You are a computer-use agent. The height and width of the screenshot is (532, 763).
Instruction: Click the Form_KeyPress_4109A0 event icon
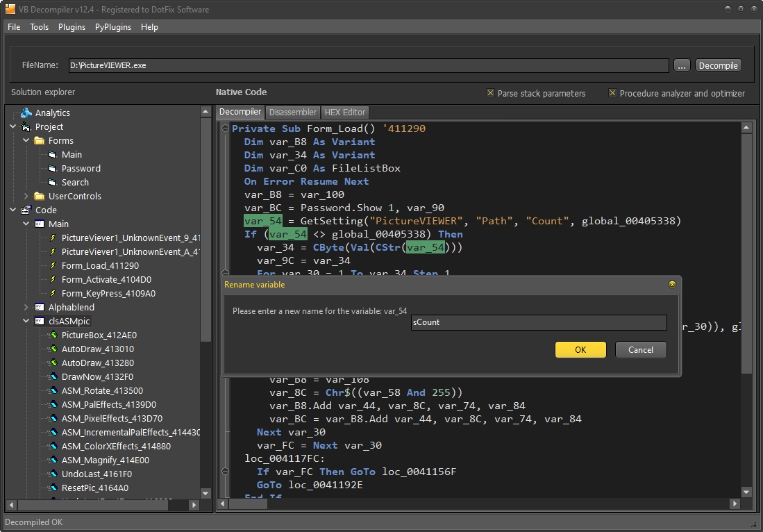(x=53, y=294)
